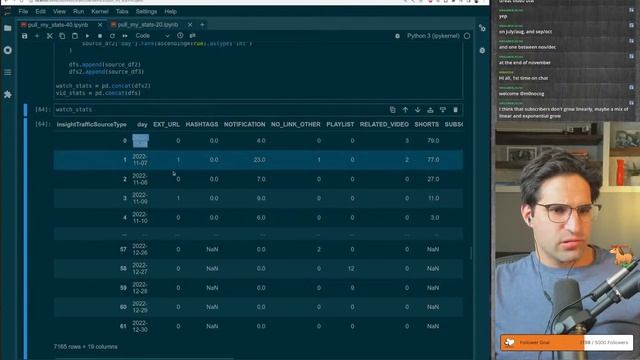Paste cell with the clipboard toolbar icon
Image resolution: width=640 pixels, height=360 pixels.
75,36
